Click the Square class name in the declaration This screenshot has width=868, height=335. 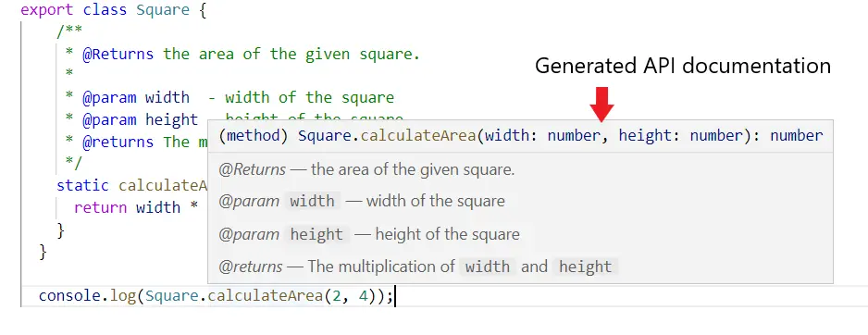tap(163, 10)
